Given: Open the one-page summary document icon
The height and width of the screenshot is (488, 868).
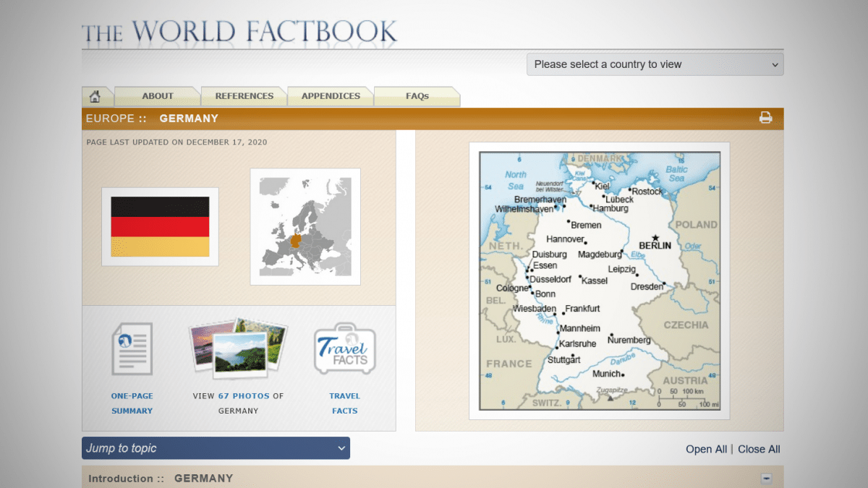Looking at the screenshot, I should tap(132, 349).
